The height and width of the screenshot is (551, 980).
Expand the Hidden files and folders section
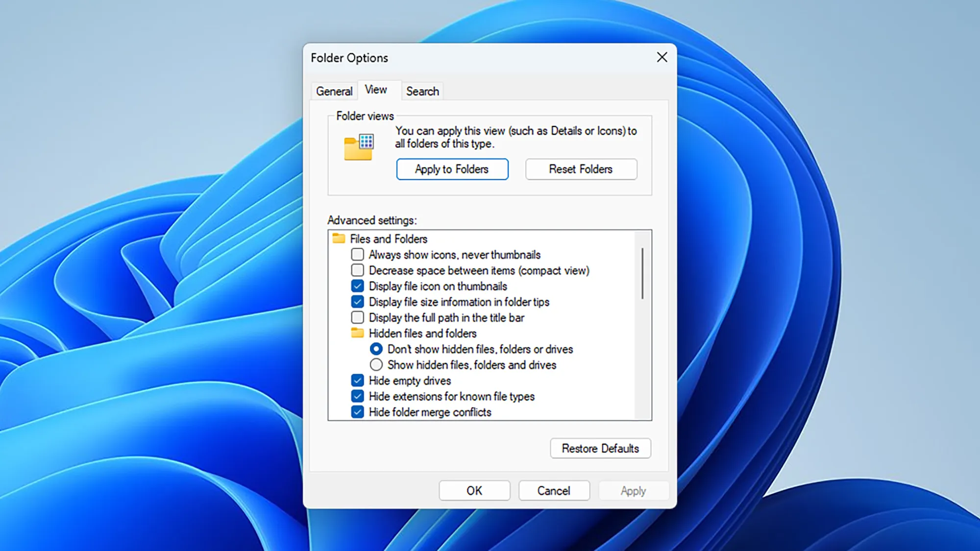[x=356, y=333]
